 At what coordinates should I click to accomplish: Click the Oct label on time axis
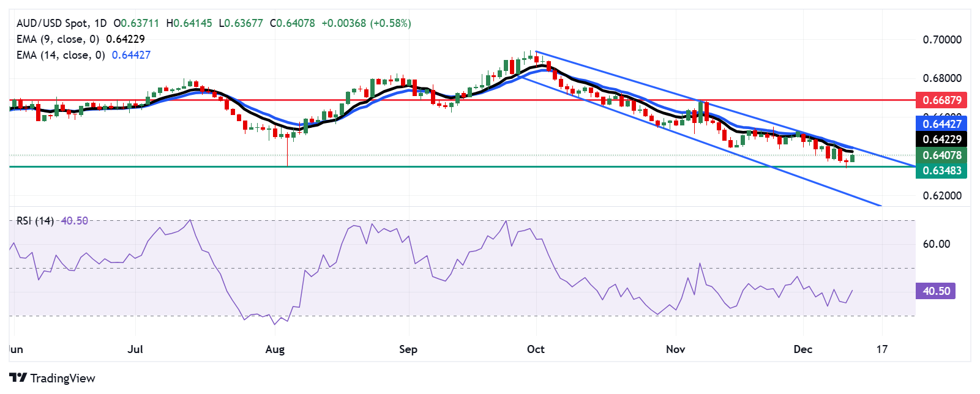point(536,349)
